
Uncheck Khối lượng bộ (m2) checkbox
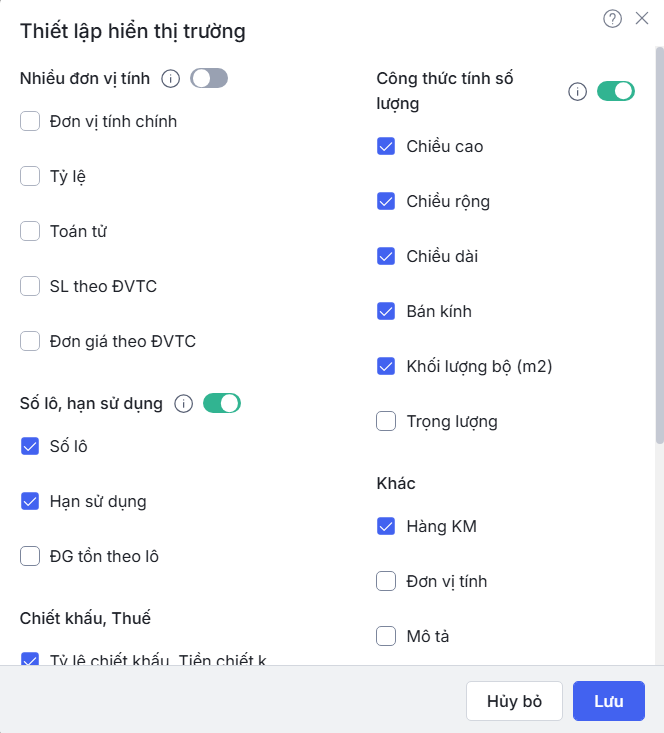point(386,367)
